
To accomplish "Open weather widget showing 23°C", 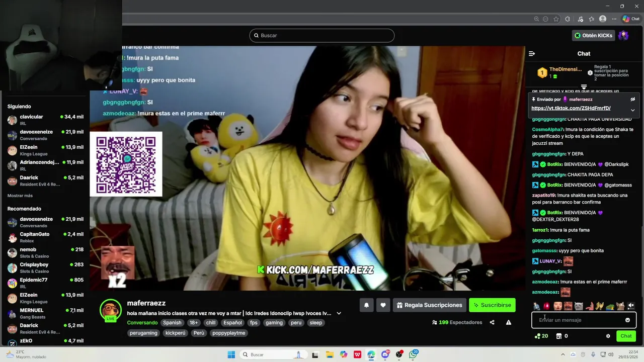I will (x=25, y=354).
